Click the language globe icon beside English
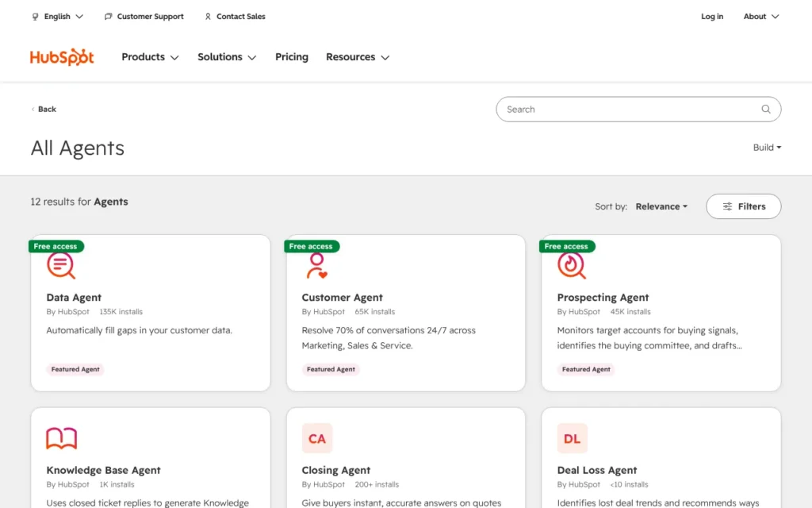812x508 pixels. (x=35, y=17)
